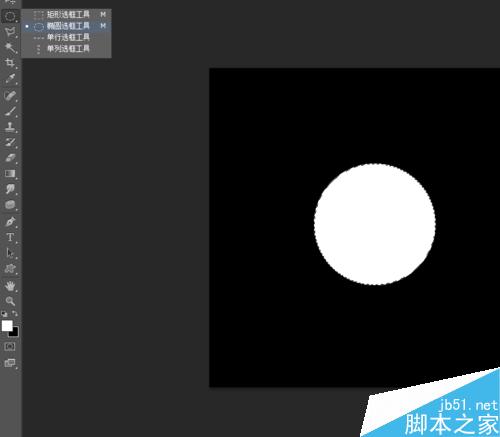
Task: Select the History Brush tool
Action: [x=10, y=142]
